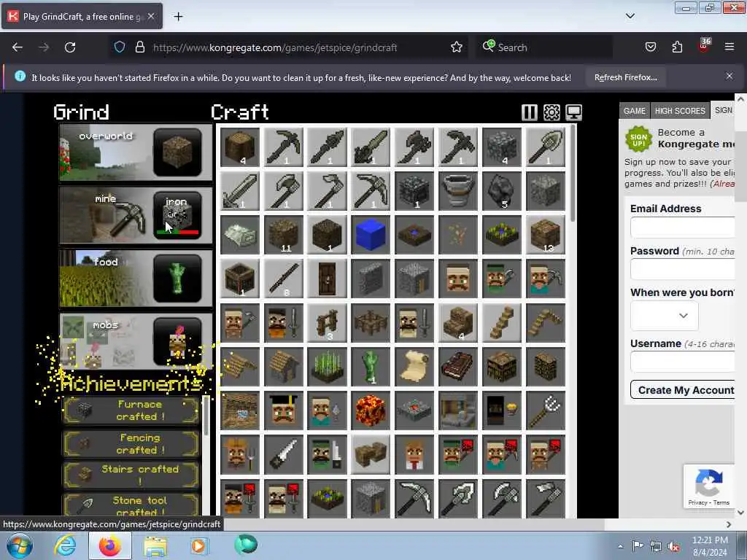Viewport: 747px width, 560px height.
Task: Select the seeds item
Action: [x=458, y=235]
